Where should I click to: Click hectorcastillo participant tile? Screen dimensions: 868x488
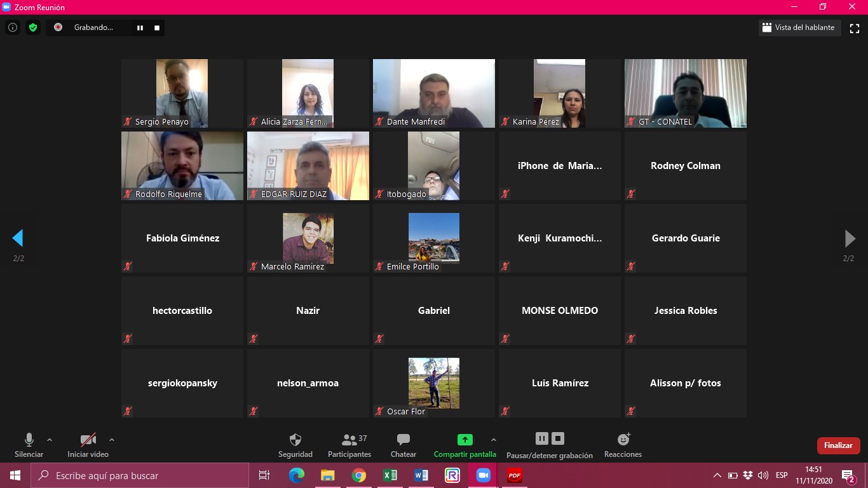182,311
